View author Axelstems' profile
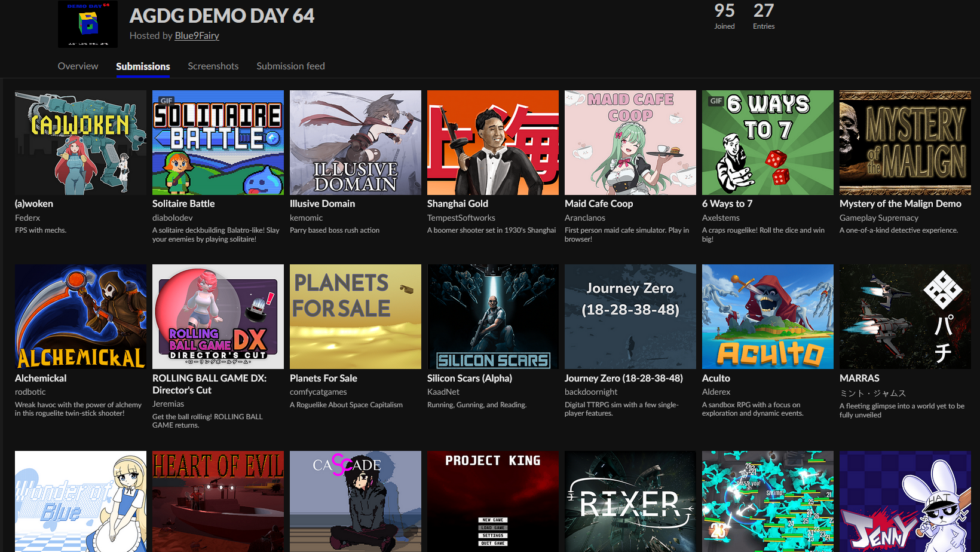The height and width of the screenshot is (552, 980). coord(721,218)
